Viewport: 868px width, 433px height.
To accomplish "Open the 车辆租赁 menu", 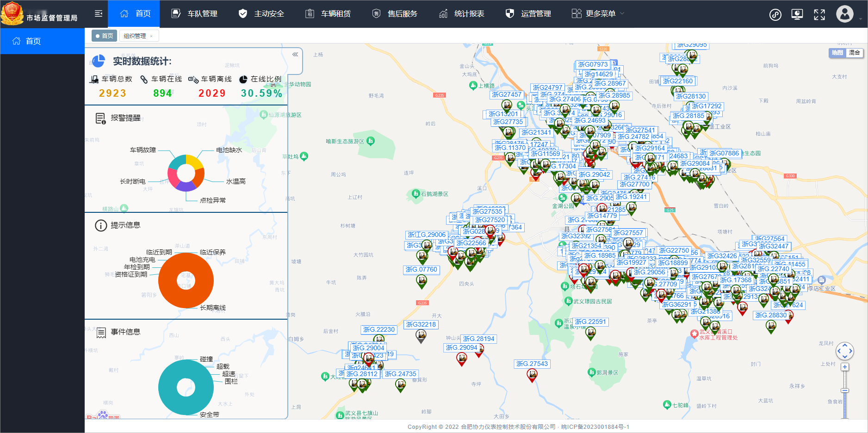I will pos(328,14).
